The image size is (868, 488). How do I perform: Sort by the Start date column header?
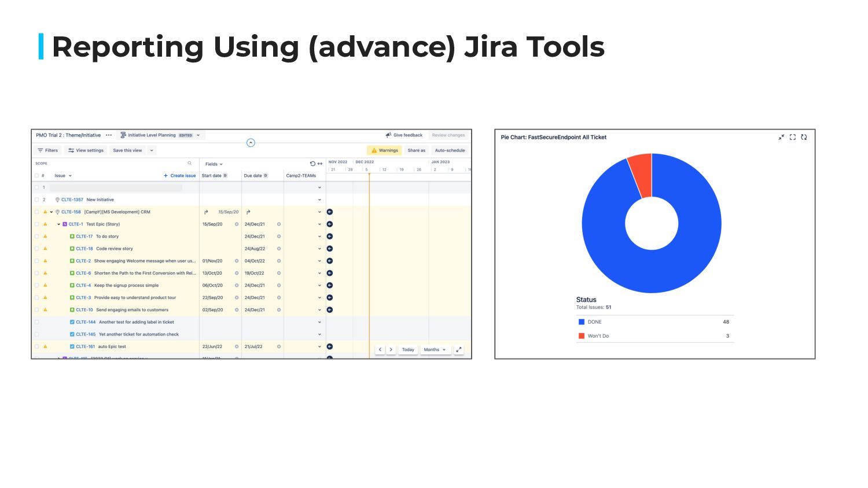tap(214, 176)
